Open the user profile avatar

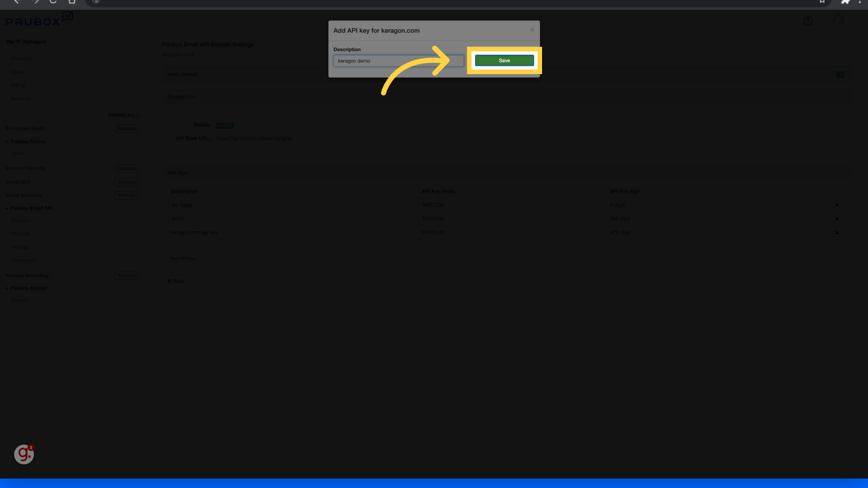click(x=838, y=21)
